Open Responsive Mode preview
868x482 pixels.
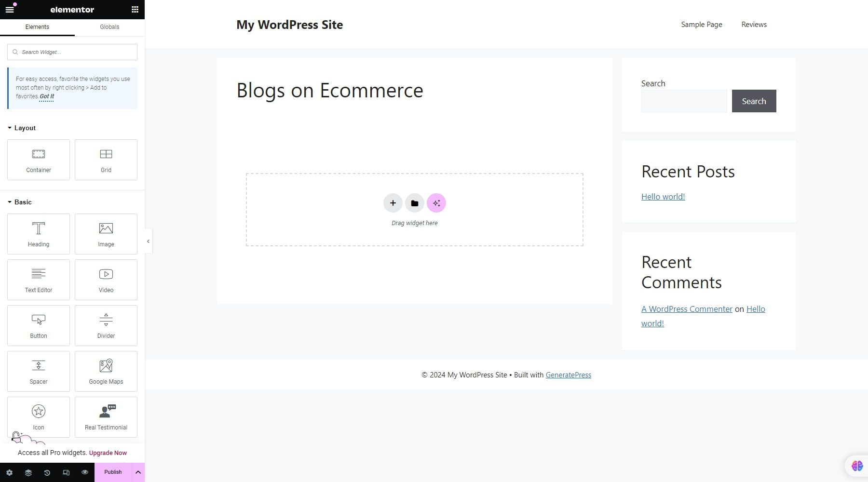pos(66,472)
